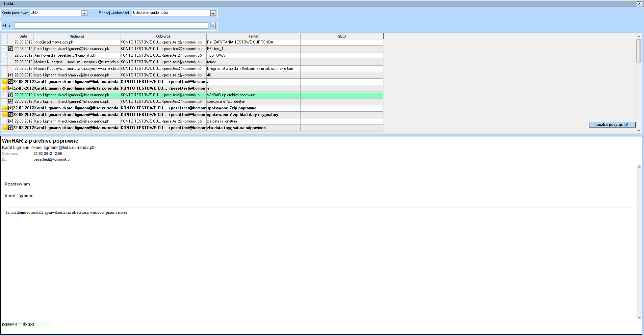Click the envelope icon of the 'temat' message row
The image size is (644, 336).
5,62
